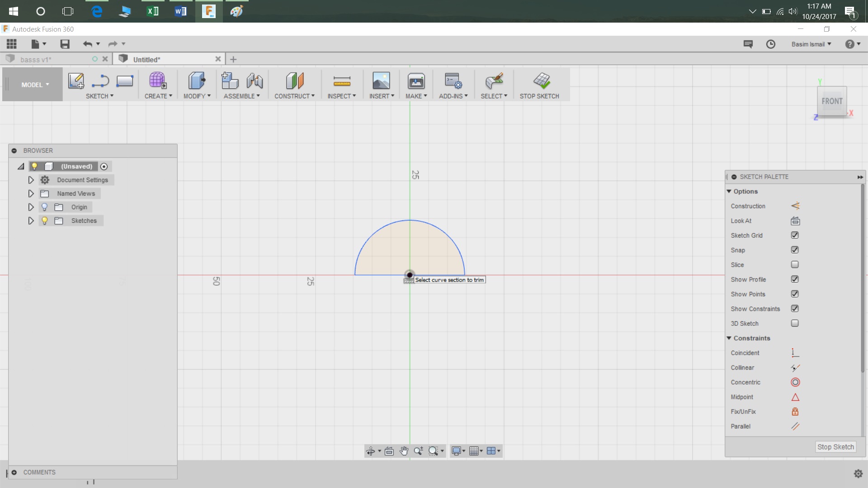Open the job status clock icon
This screenshot has width=868, height=488.
click(x=771, y=44)
